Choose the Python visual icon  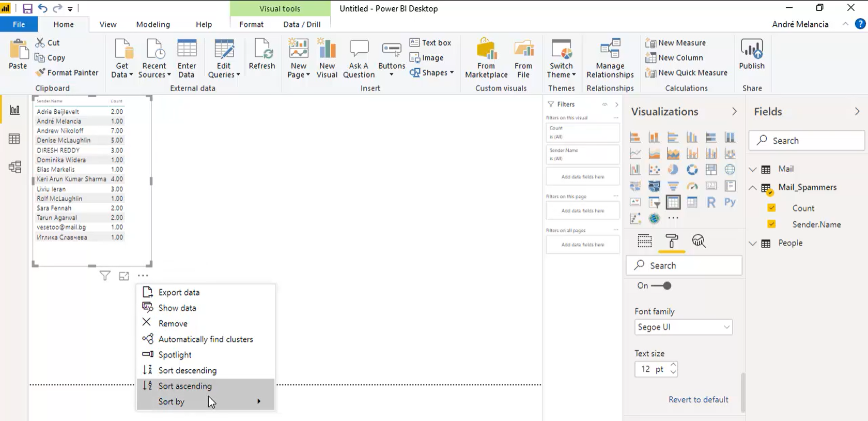point(730,202)
